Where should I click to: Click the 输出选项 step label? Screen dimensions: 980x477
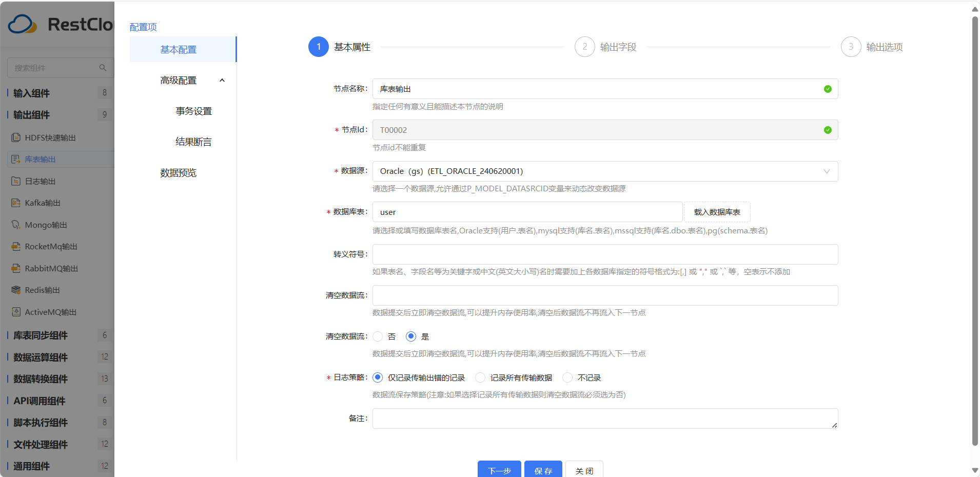click(885, 47)
